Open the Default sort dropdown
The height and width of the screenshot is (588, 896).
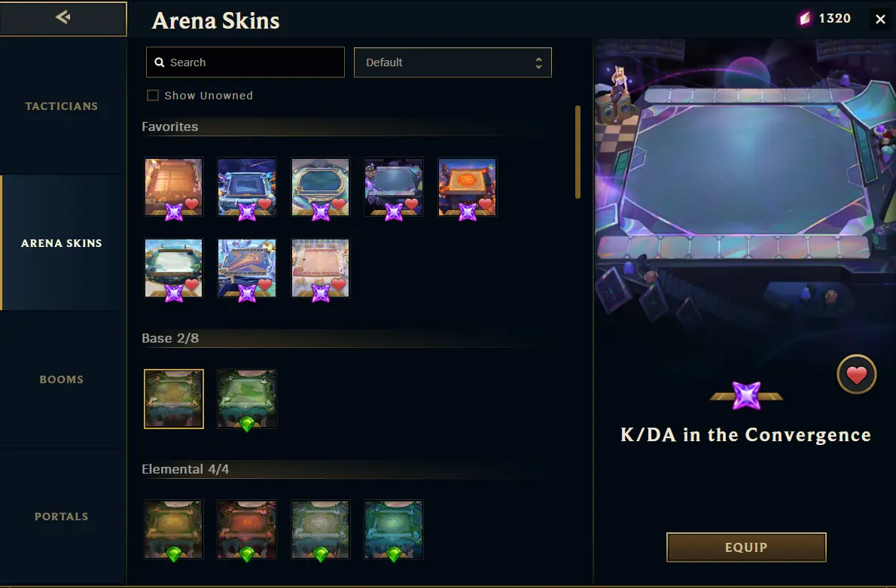click(x=453, y=62)
